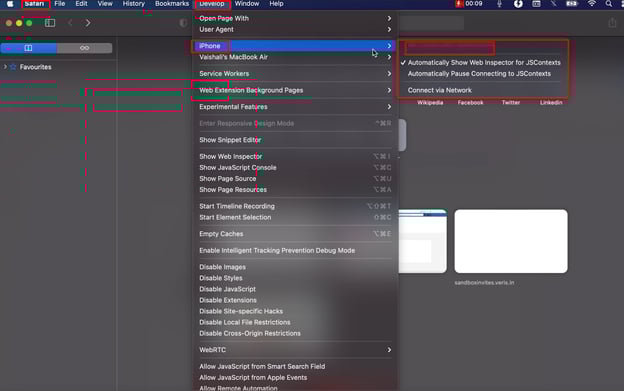
Task: Expand the Favourites folder
Action: 5,67
